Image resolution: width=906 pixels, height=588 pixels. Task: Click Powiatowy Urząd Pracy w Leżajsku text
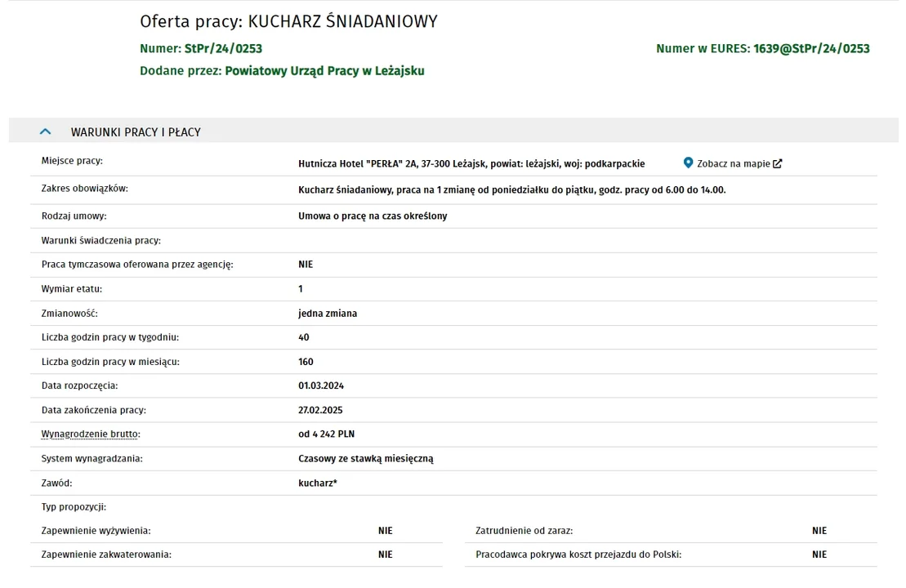[324, 71]
